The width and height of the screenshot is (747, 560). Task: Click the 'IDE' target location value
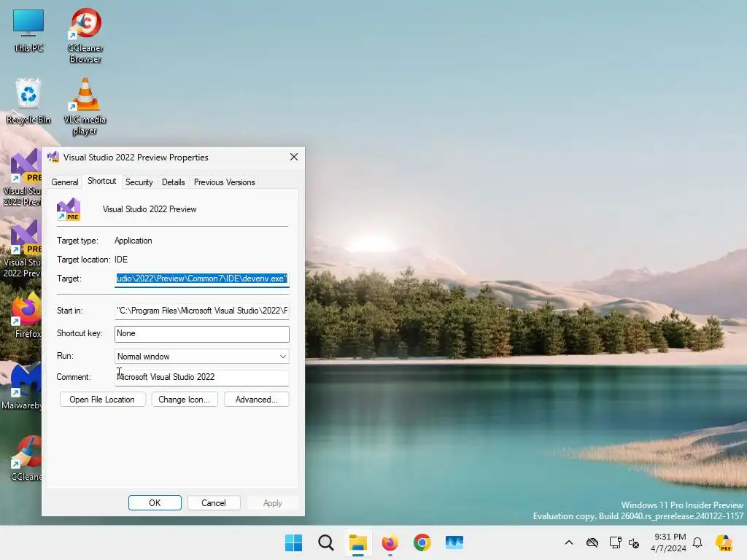(121, 260)
